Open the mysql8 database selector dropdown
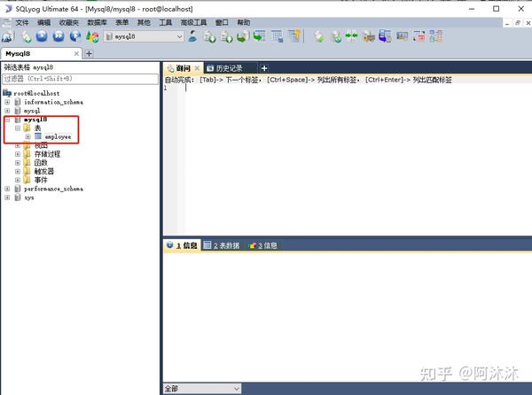 (x=145, y=36)
